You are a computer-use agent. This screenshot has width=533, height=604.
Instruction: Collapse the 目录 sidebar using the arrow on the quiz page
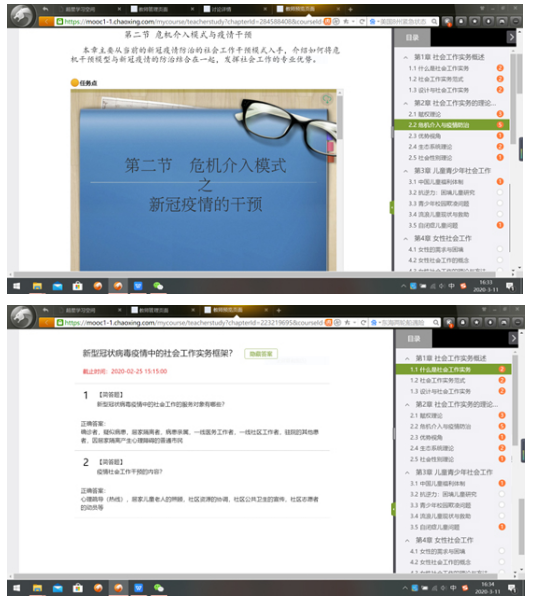tap(513, 339)
